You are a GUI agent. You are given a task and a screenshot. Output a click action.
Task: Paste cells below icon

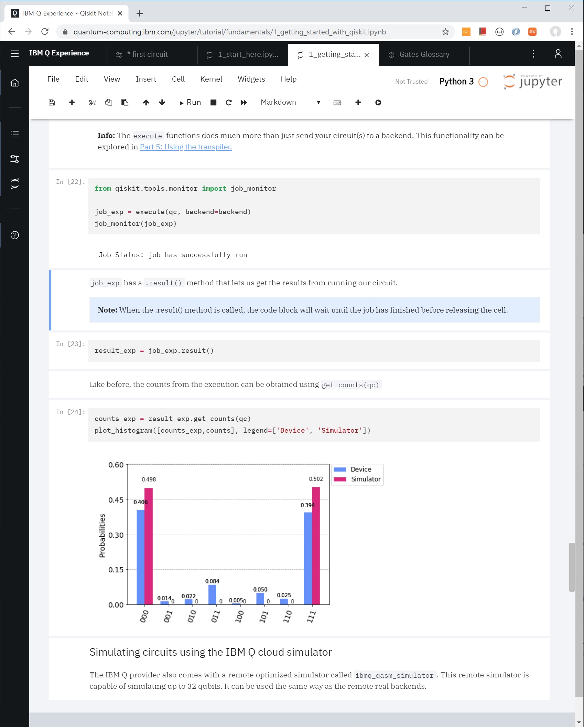coord(125,103)
